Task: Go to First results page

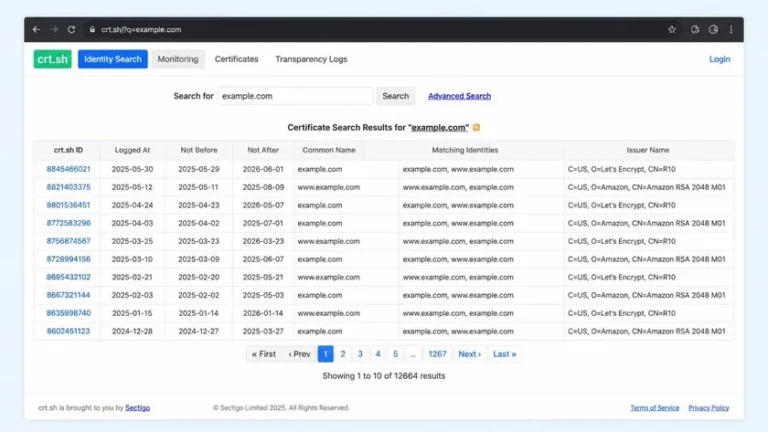Action: [x=264, y=354]
